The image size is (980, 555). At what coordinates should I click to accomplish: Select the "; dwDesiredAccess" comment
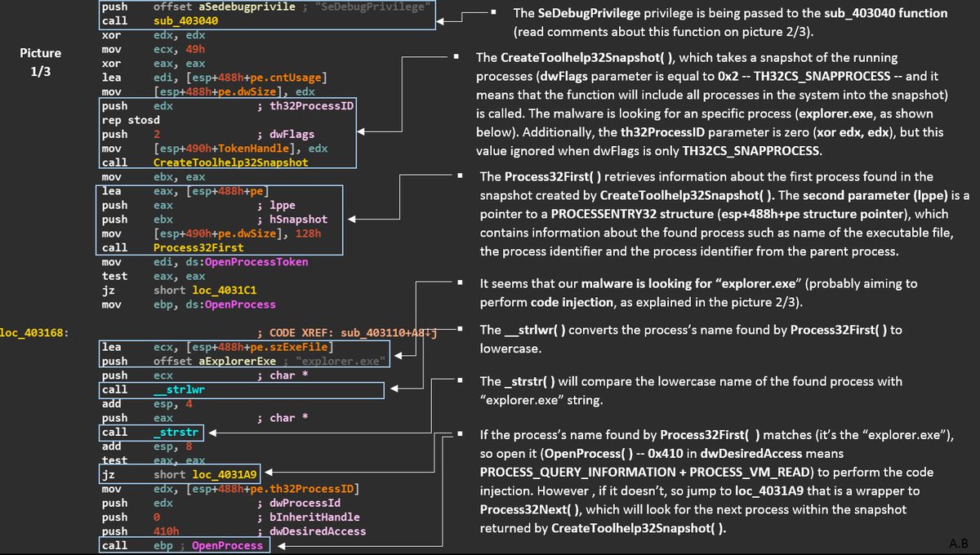coord(311,531)
